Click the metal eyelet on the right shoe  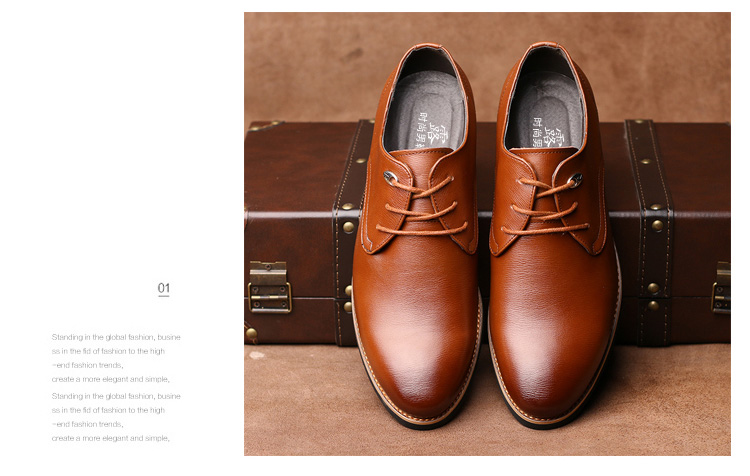coord(576,180)
